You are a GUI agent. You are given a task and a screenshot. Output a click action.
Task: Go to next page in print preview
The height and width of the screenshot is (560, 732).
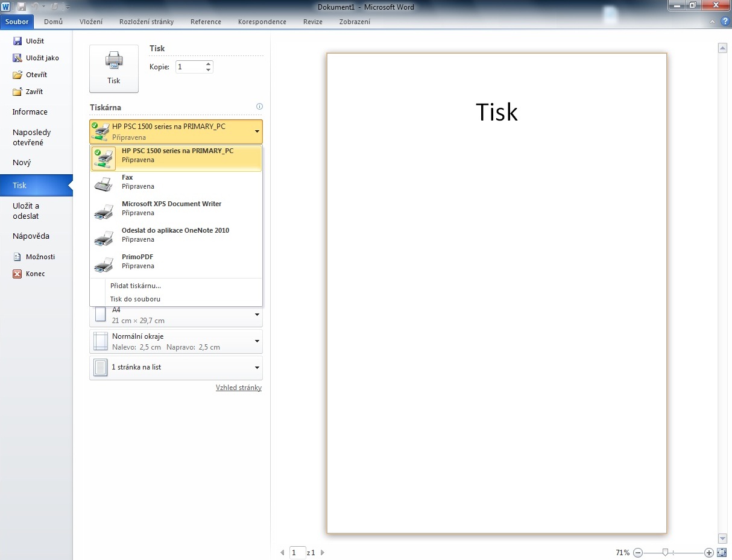tap(323, 552)
